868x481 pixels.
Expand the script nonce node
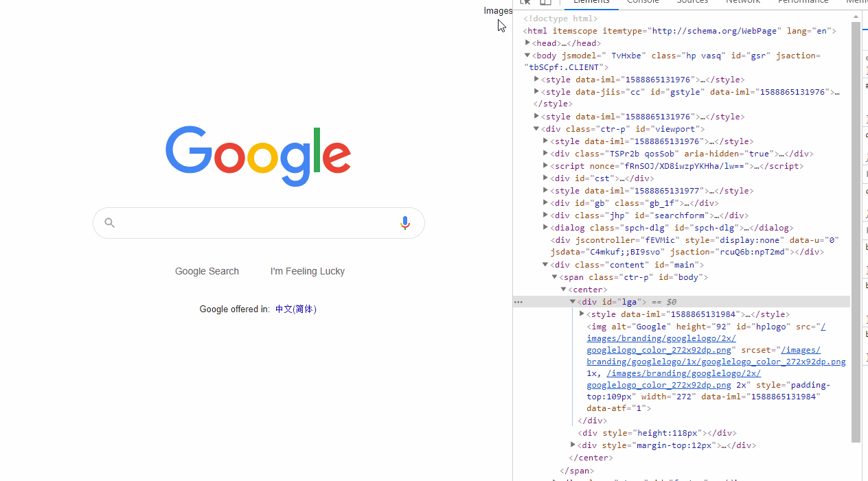[545, 165]
